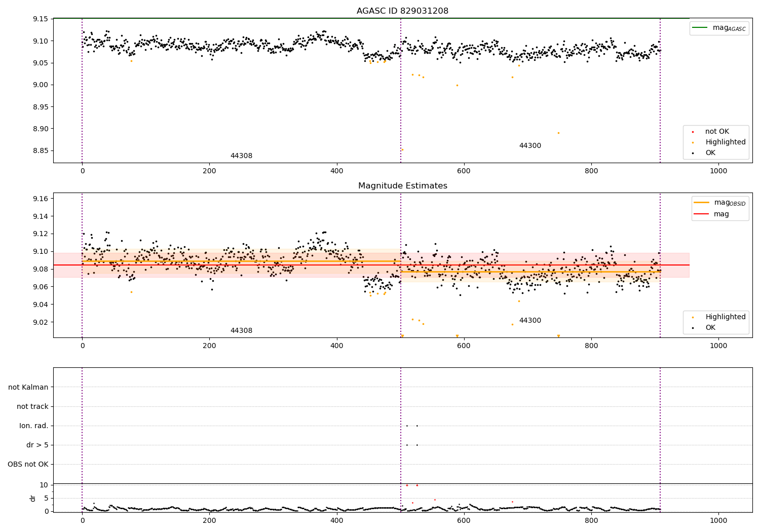This screenshot has height=532, width=760.
Task: Click the "not Kalman" axis label
Action: point(28,388)
